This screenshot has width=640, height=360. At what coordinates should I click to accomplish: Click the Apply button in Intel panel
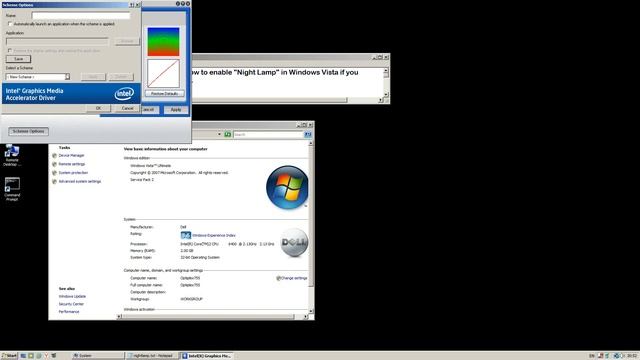[x=176, y=109]
